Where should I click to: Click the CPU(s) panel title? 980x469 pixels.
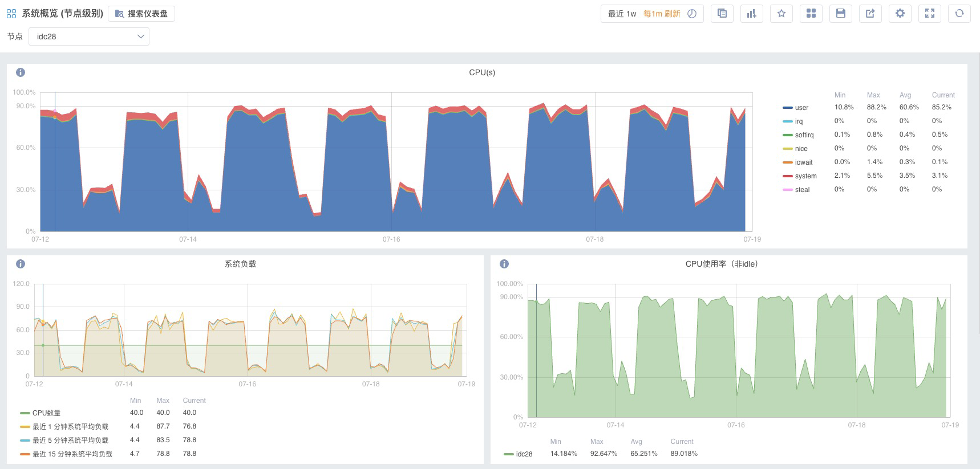point(482,72)
